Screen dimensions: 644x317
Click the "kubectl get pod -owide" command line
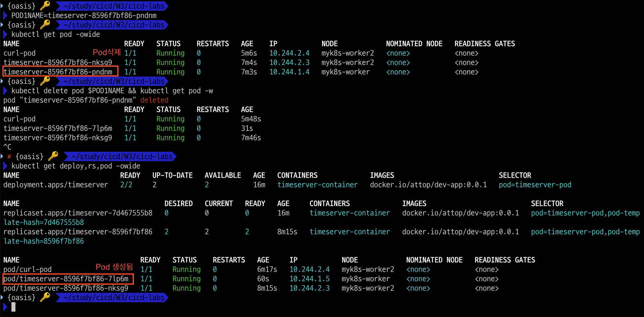tap(56, 34)
